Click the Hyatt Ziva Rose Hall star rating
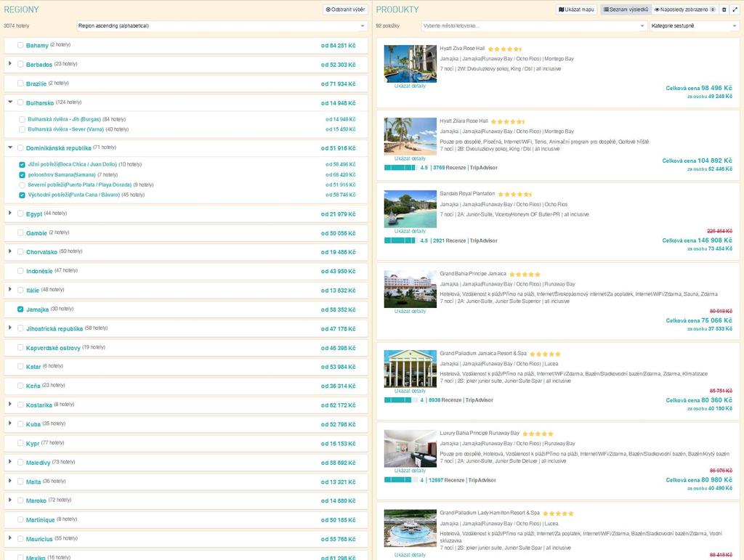744x560 pixels. (x=505, y=49)
